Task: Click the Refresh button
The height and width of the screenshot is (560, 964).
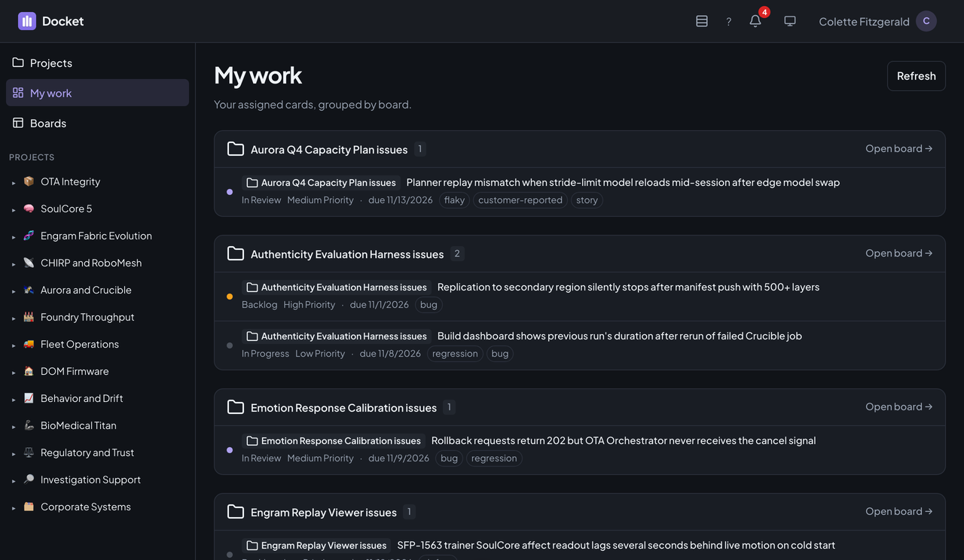Action: pos(916,76)
